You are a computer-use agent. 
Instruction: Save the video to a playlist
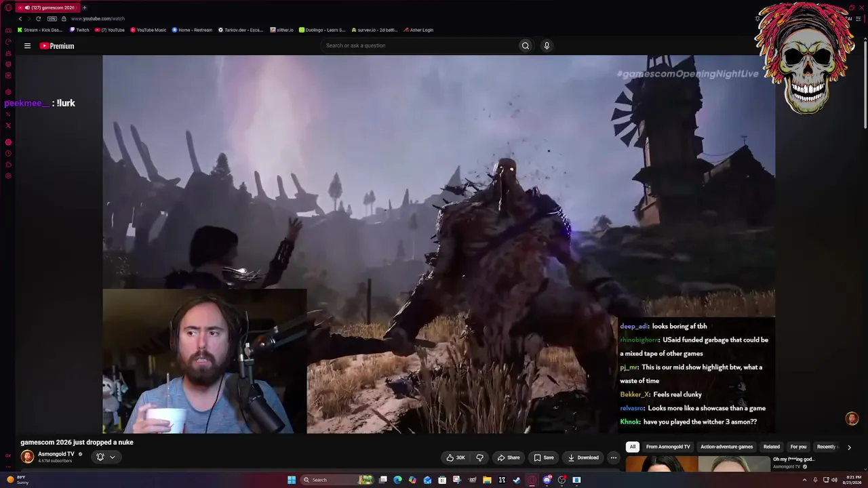544,457
